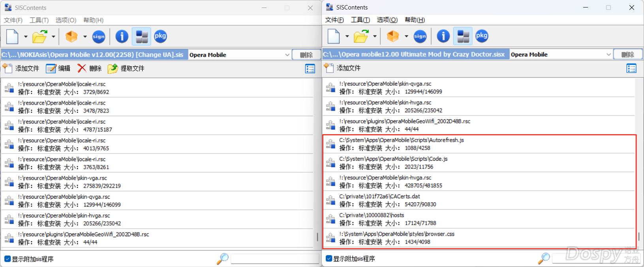Select the Scripts\Code.js file row
Screen dimensions: 644x267
(479, 163)
